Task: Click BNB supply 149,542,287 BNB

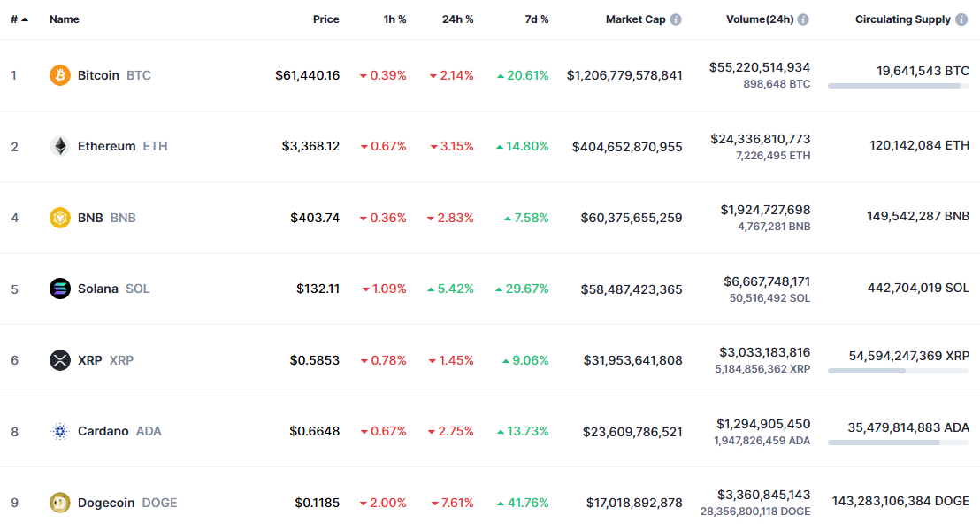Action: pos(918,216)
